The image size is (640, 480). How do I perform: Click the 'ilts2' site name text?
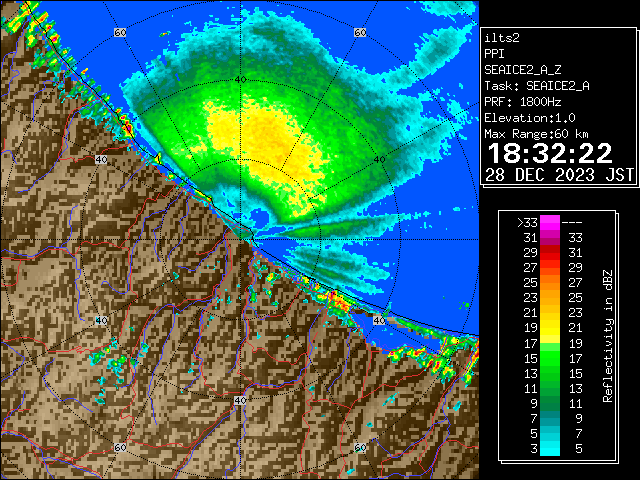(502, 38)
